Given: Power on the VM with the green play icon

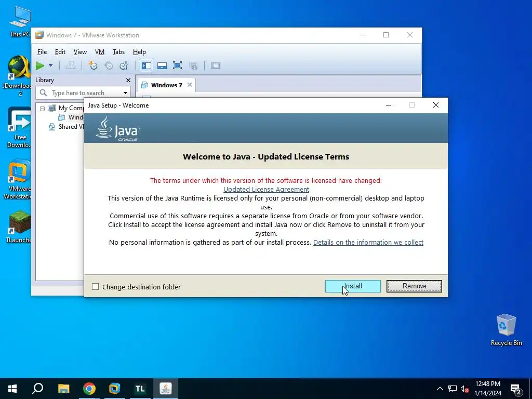Looking at the screenshot, I should point(40,65).
